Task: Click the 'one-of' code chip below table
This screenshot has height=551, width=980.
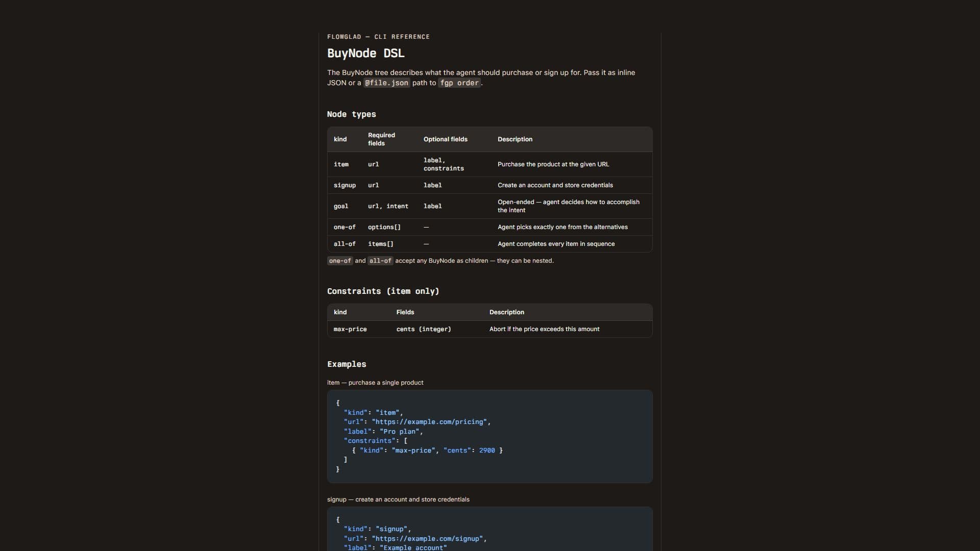Action: pos(340,261)
